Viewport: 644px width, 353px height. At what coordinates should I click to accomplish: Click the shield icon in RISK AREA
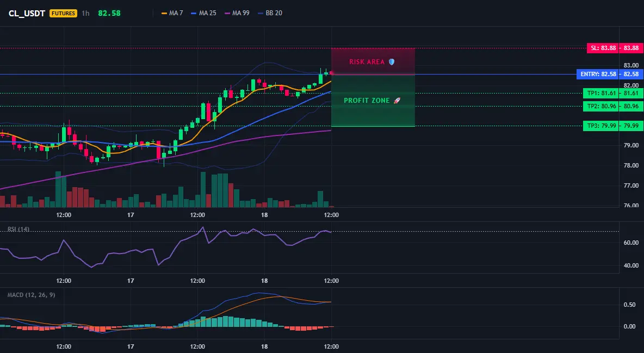[392, 61]
